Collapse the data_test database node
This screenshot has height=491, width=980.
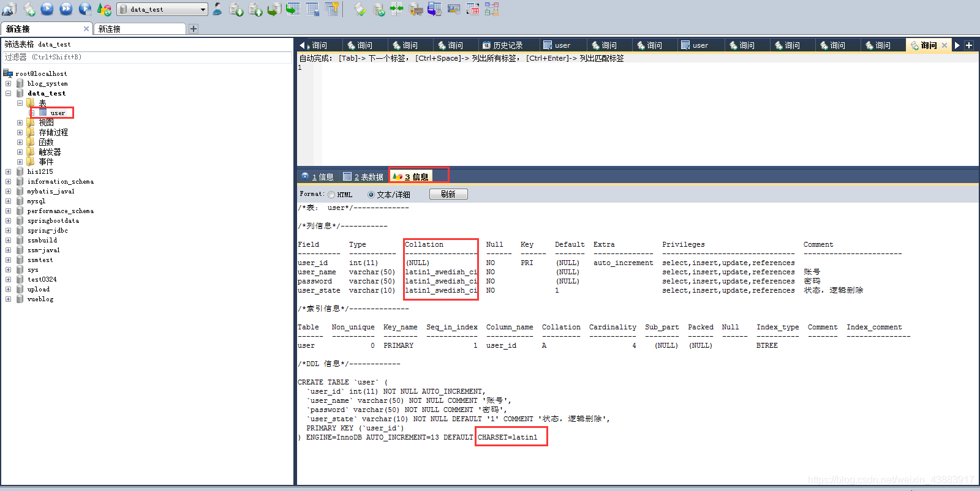pyautogui.click(x=8, y=93)
